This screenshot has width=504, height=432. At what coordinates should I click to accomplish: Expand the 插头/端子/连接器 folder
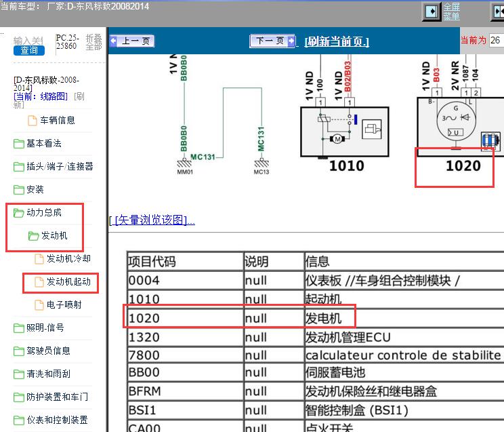[60, 166]
